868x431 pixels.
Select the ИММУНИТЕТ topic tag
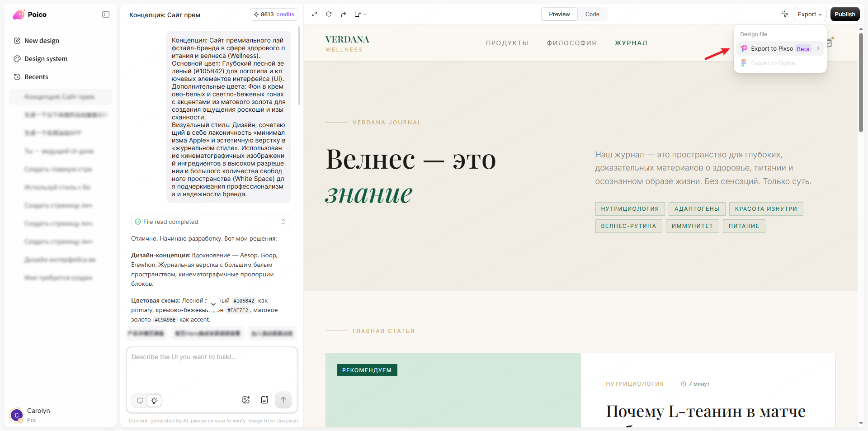point(692,226)
